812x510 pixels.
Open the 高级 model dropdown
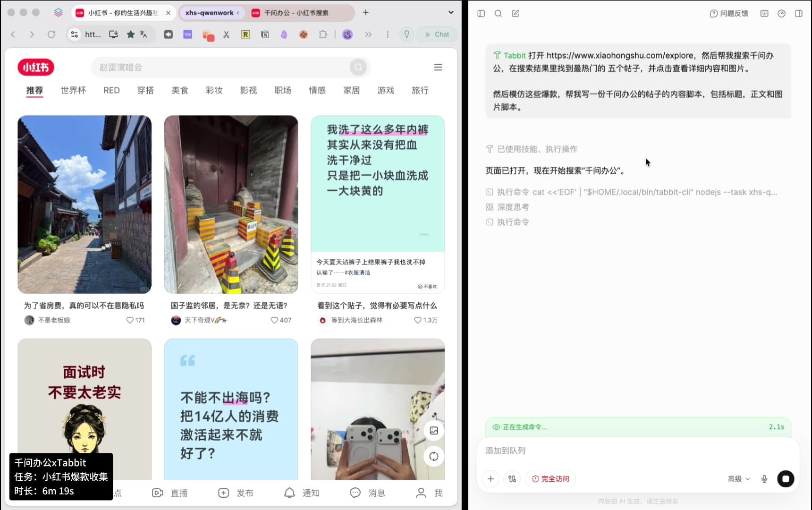pyautogui.click(x=739, y=479)
